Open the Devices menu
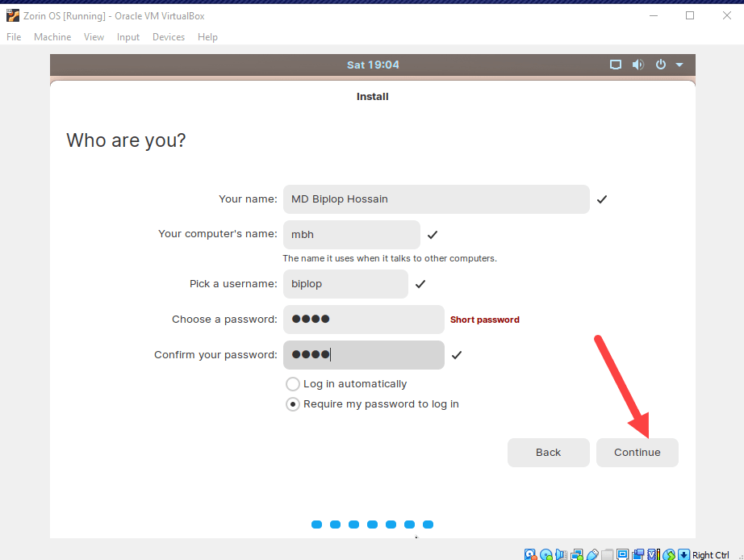This screenshot has height=560, width=744. [x=168, y=36]
